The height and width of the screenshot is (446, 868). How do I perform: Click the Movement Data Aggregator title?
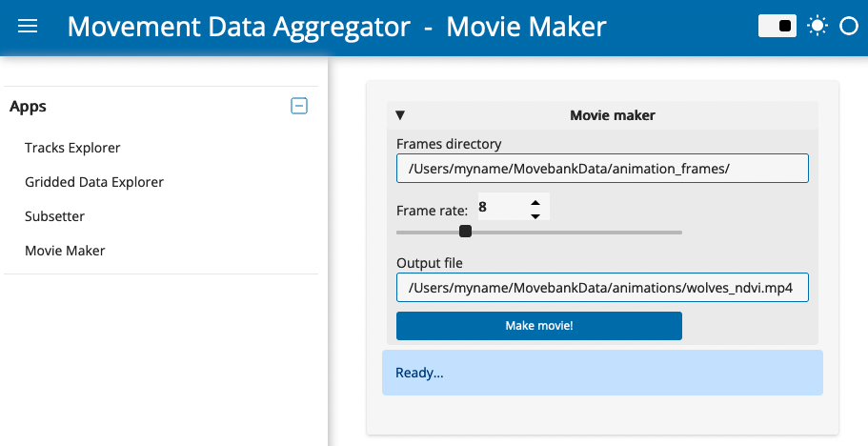pyautogui.click(x=238, y=27)
